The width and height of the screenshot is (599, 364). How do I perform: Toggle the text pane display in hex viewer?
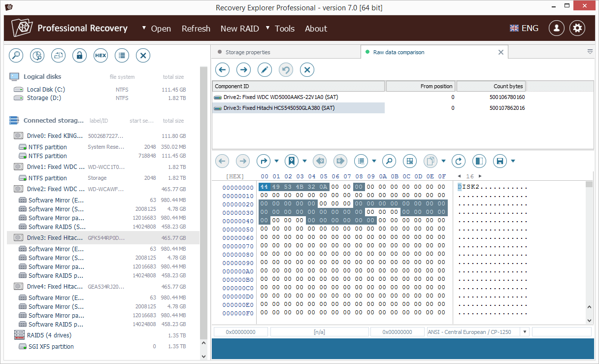coord(479,161)
